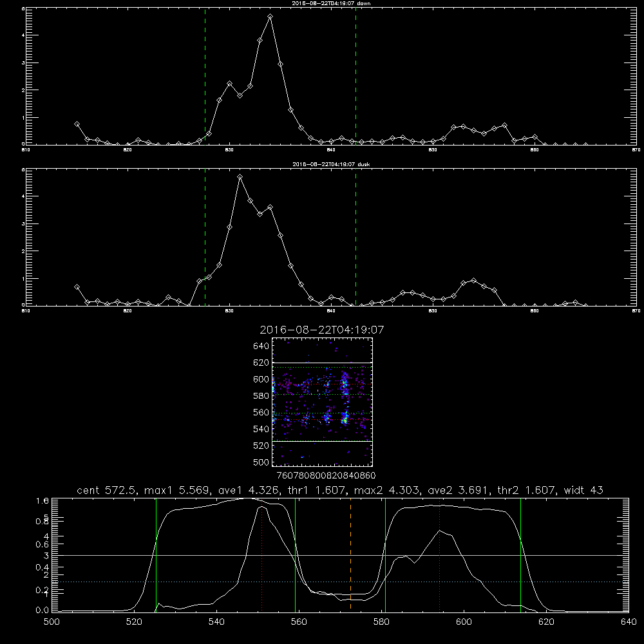Click the 'widt 43' value in stats line
The image size is (644, 644).
click(583, 490)
